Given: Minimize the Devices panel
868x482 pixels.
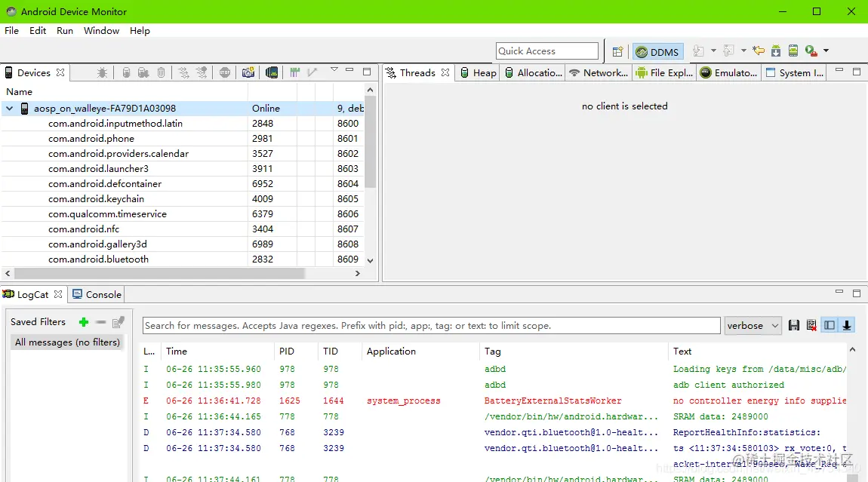Looking at the screenshot, I should click(349, 69).
